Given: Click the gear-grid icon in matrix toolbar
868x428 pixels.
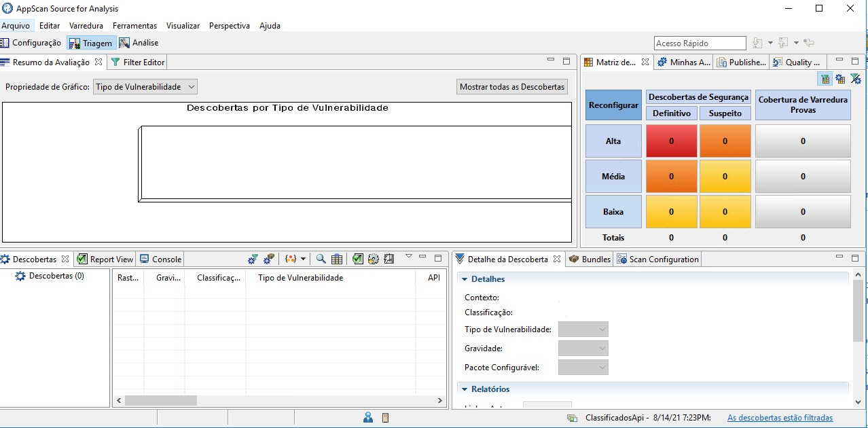Looking at the screenshot, I should (x=841, y=79).
